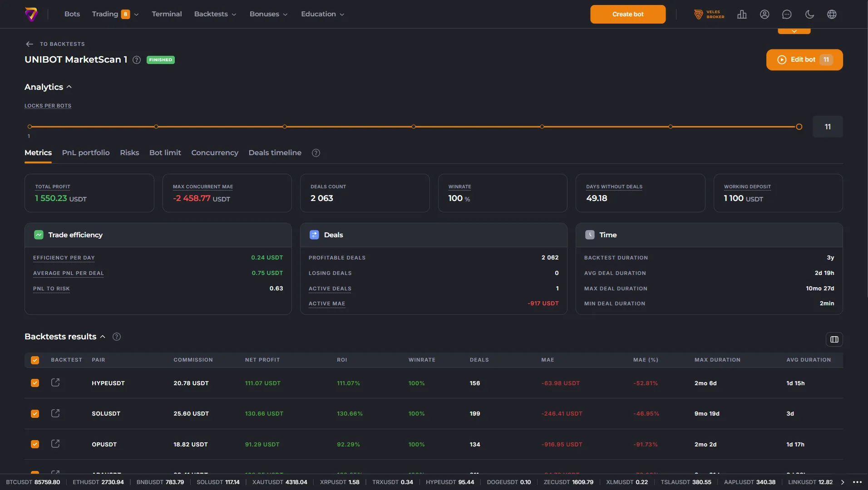Click the Time panel clock icon
The image size is (868, 490).
click(590, 235)
